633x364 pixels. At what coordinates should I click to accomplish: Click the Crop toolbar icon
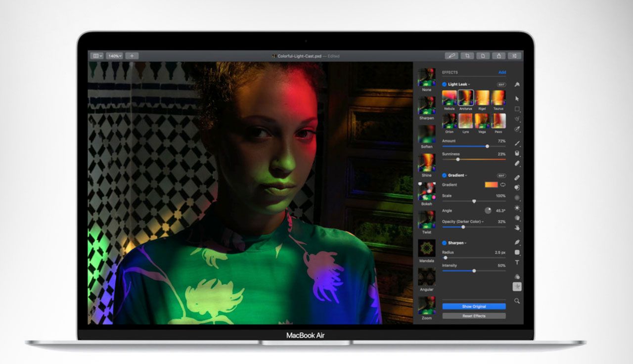pos(467,56)
